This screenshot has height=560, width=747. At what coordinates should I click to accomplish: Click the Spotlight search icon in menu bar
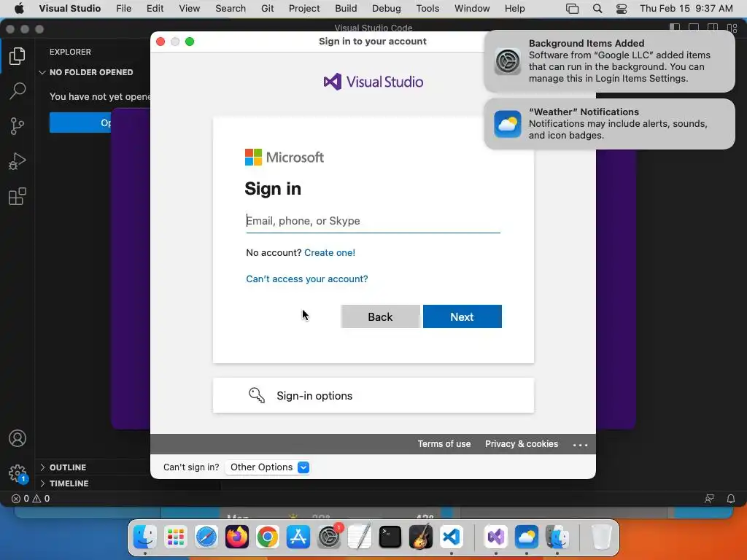(x=597, y=9)
